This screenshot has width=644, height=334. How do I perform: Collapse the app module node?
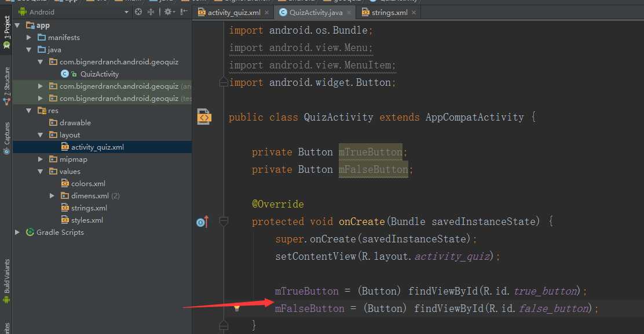(x=17, y=26)
